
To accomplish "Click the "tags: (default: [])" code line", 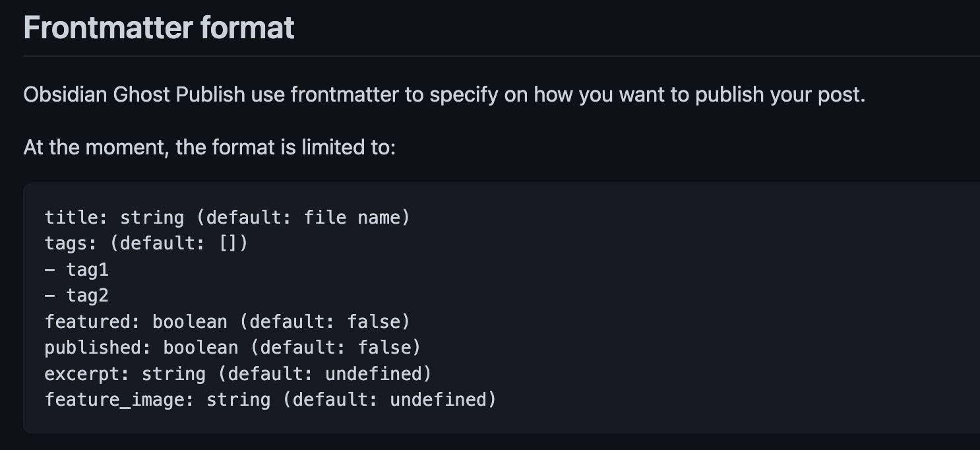I will tap(146, 243).
